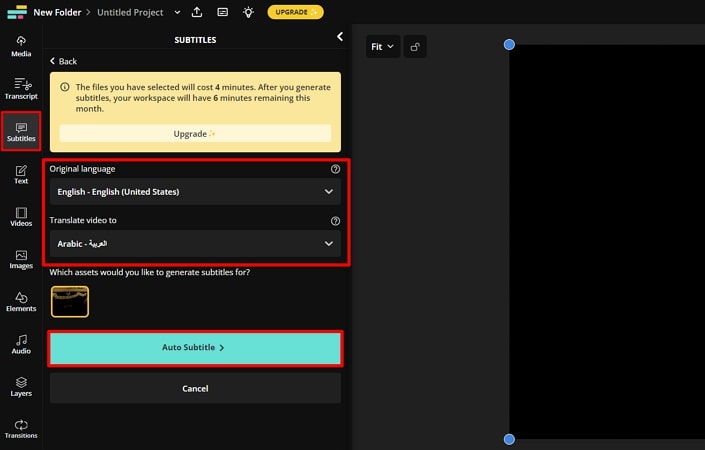
Task: Select the video asset thumbnail
Action: coord(70,301)
